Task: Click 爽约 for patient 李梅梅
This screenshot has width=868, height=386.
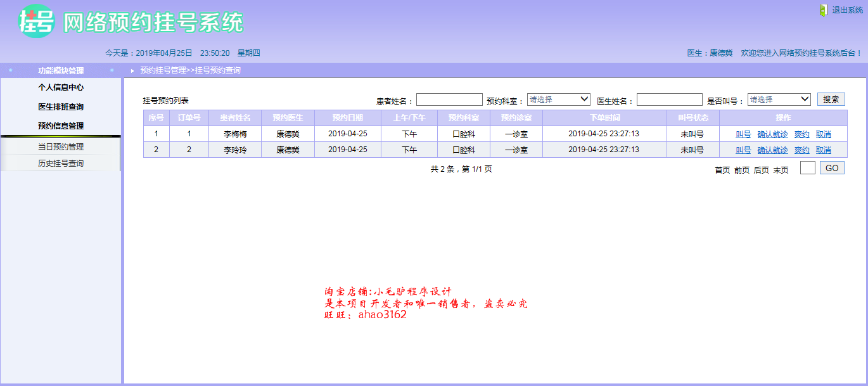Action: (x=802, y=134)
